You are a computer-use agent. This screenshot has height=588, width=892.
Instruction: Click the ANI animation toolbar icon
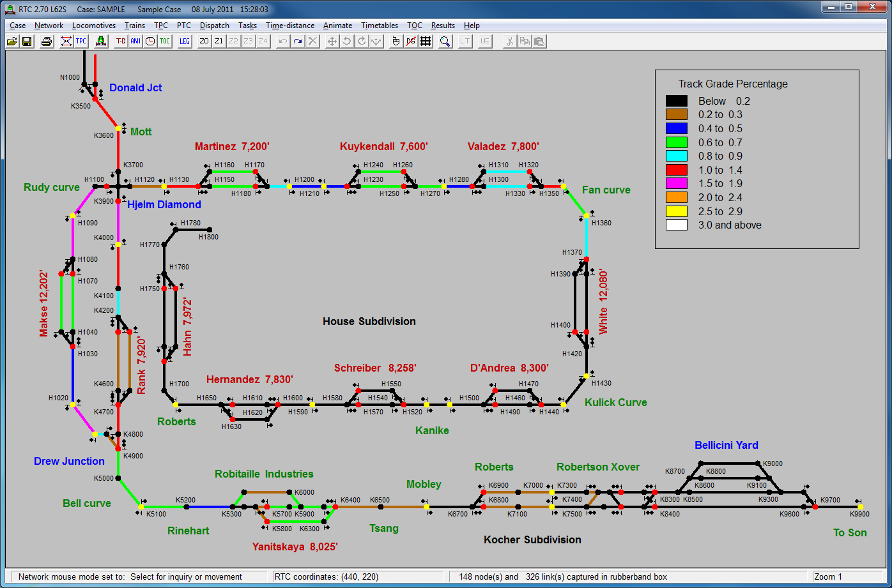coord(135,41)
